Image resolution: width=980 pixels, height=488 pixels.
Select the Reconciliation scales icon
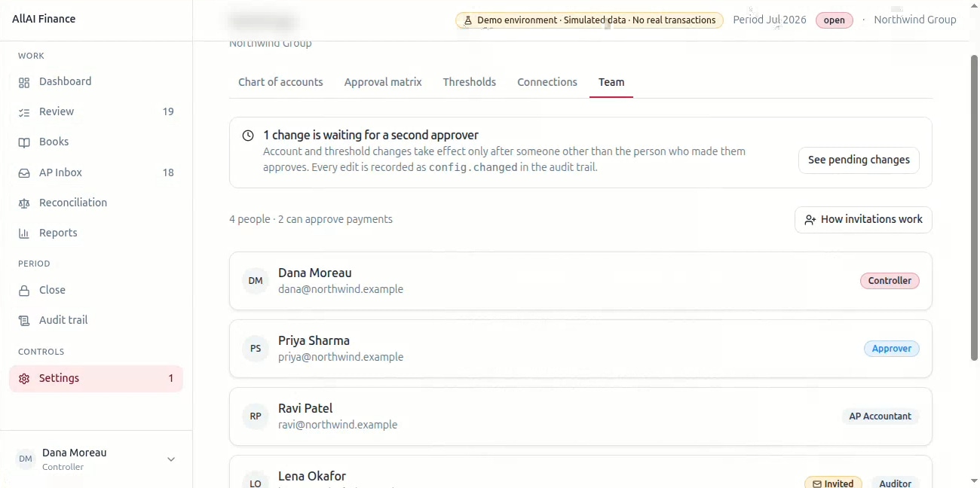(24, 203)
